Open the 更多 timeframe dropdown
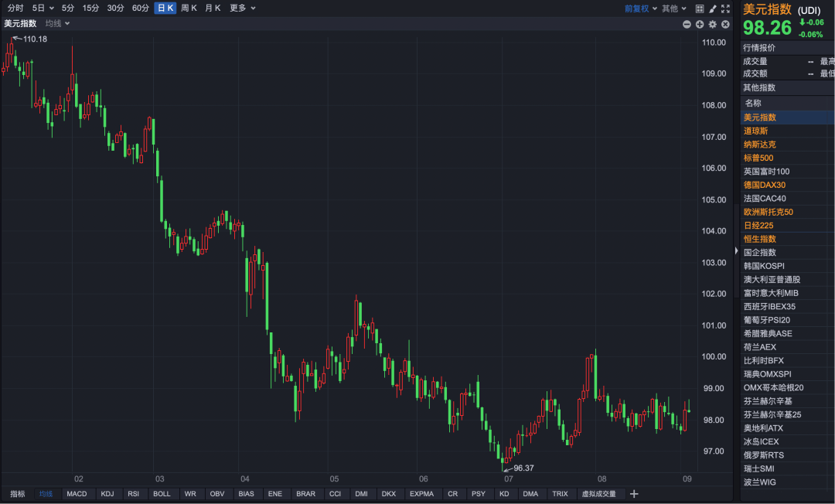835x504 pixels. tap(242, 9)
